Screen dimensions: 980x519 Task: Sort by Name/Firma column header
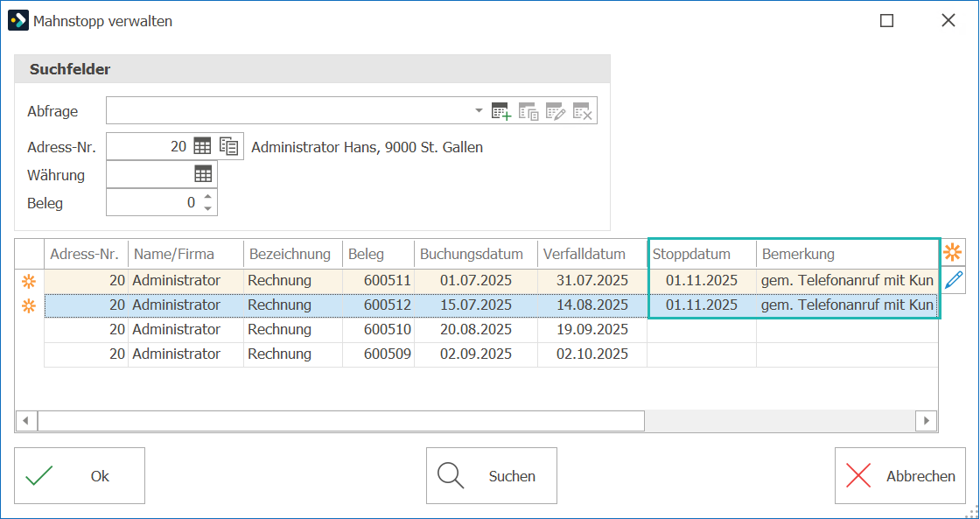tap(185, 254)
